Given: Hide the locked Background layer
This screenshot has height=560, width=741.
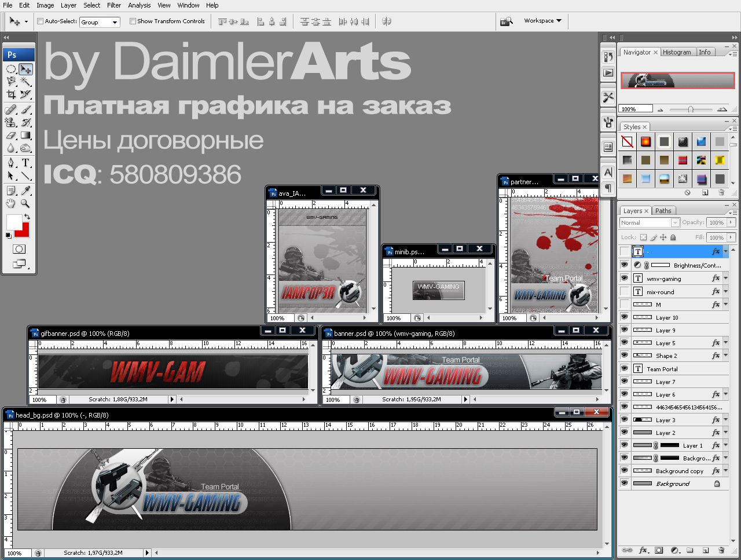Looking at the screenshot, I should click(624, 483).
